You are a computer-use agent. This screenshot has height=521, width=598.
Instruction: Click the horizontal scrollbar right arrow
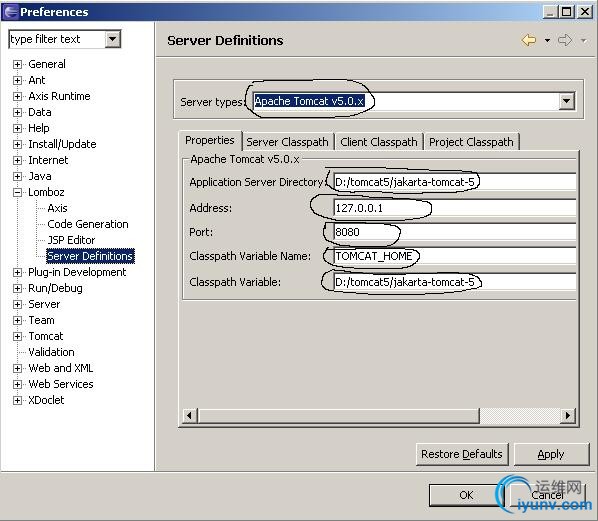pyautogui.click(x=568, y=415)
